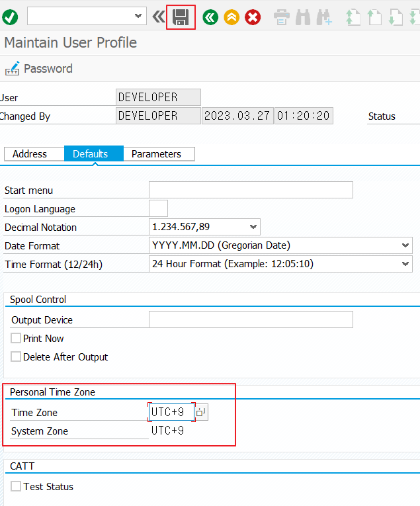Save the user profile with floppy icon
This screenshot has height=506, width=420.
(x=181, y=17)
